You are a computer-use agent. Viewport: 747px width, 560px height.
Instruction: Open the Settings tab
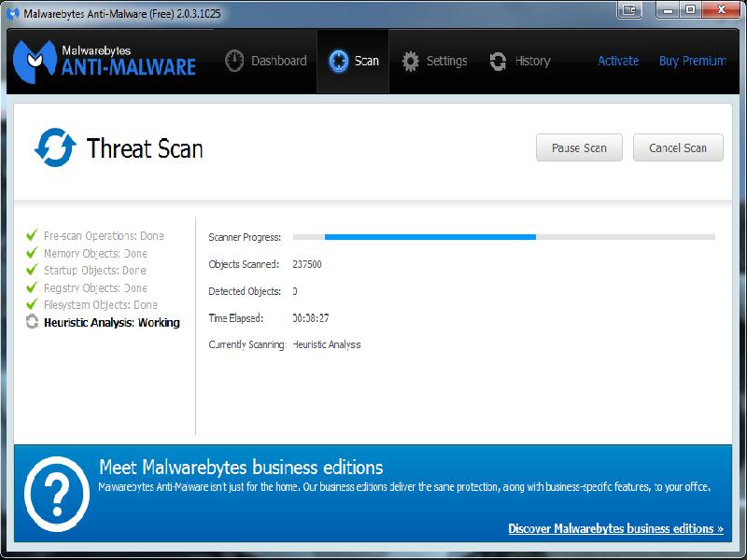click(434, 61)
